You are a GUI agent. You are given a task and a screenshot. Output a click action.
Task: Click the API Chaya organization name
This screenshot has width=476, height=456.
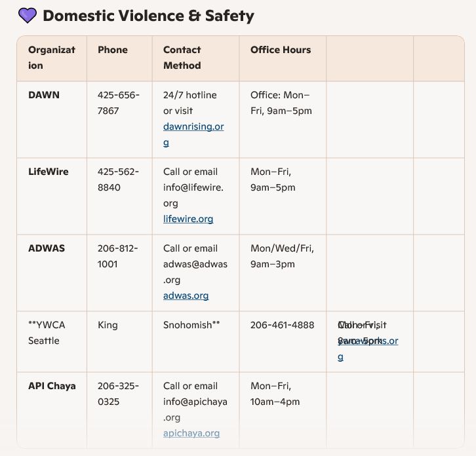click(x=52, y=386)
